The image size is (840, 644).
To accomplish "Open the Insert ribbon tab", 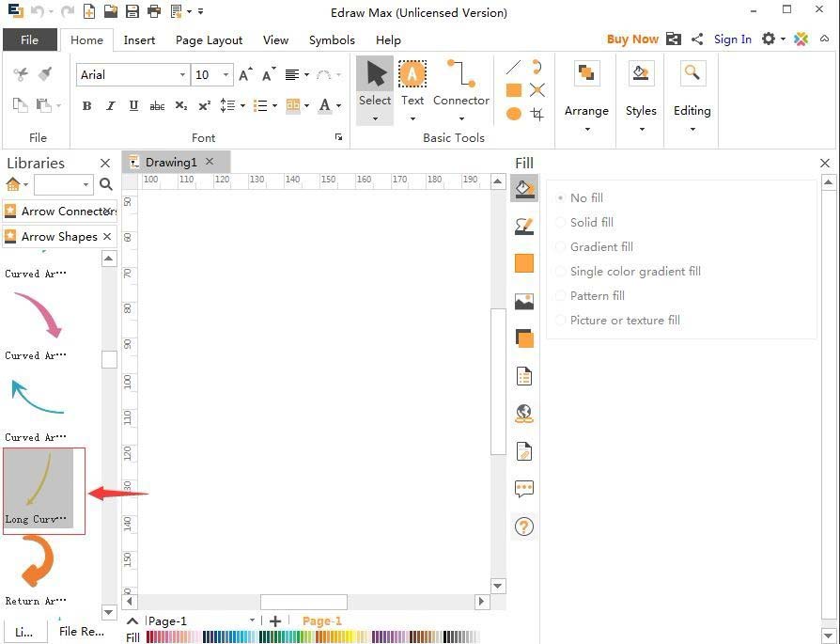I will (x=139, y=40).
